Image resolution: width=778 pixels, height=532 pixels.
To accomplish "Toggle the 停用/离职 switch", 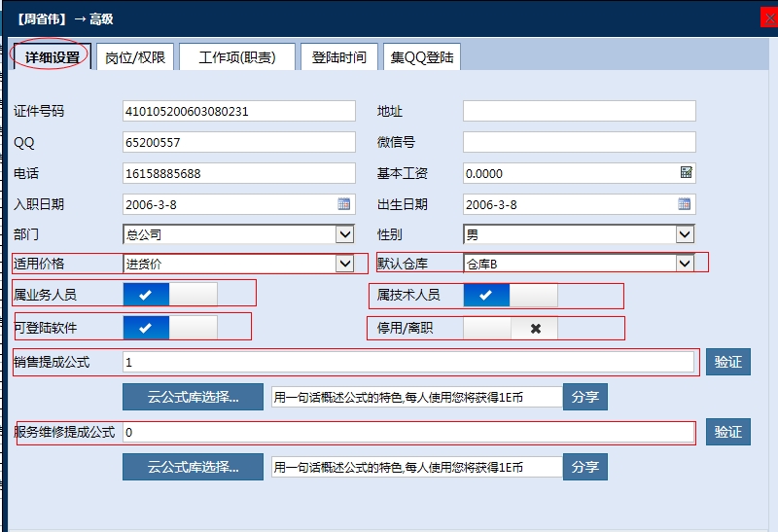I will tap(511, 328).
